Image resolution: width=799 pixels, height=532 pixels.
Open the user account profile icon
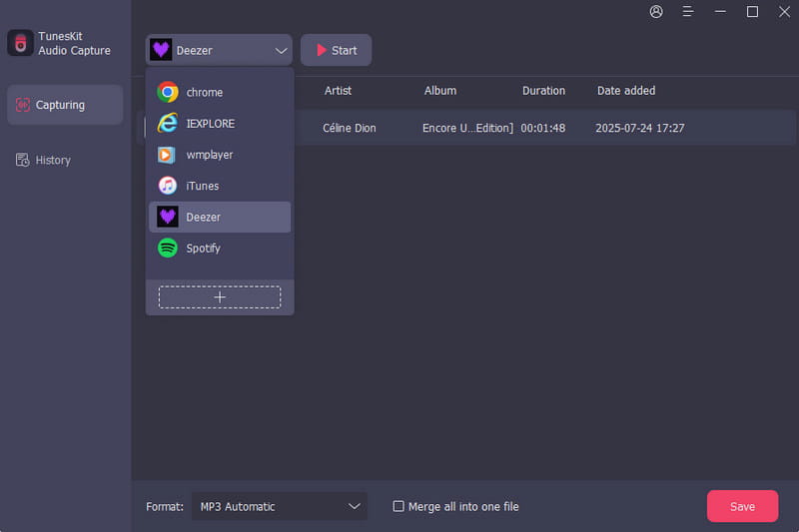pos(656,11)
